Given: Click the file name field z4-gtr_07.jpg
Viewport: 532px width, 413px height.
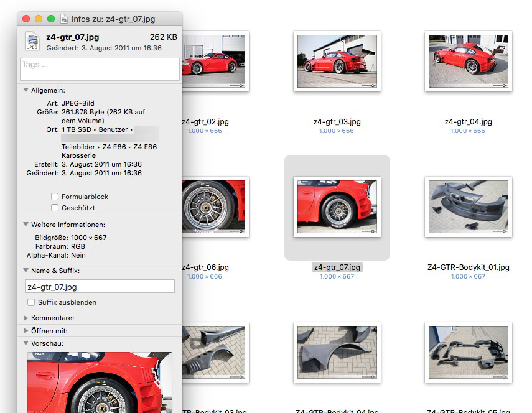Looking at the screenshot, I should [x=100, y=287].
